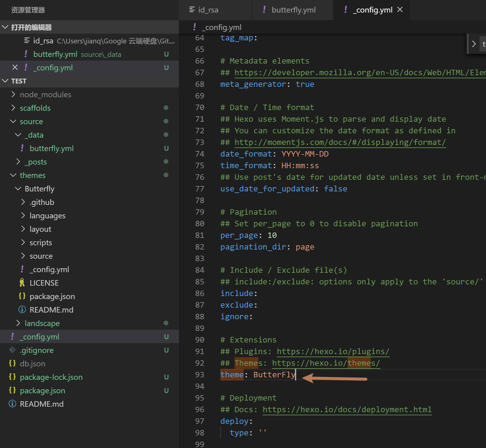Click the date_format value YYYY-MM-DD
This screenshot has height=448, width=486.
[x=305, y=154]
